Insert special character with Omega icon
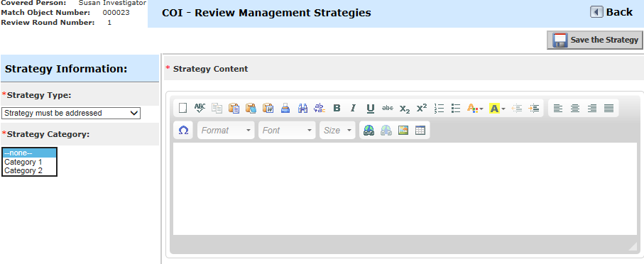The width and height of the screenshot is (644, 264). pyautogui.click(x=184, y=130)
